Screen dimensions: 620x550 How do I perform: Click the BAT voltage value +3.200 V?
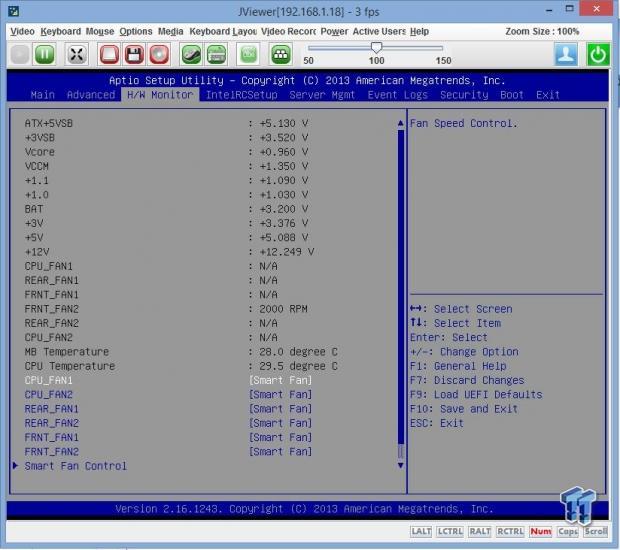pos(284,209)
